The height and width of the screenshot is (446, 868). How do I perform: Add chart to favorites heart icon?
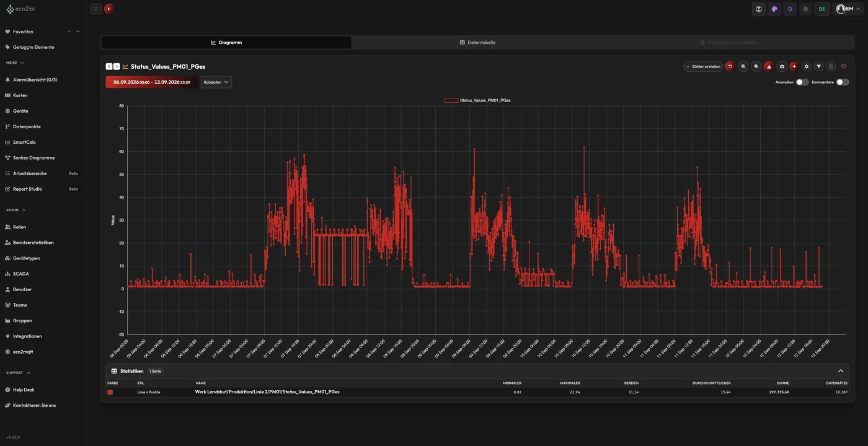pyautogui.click(x=844, y=66)
